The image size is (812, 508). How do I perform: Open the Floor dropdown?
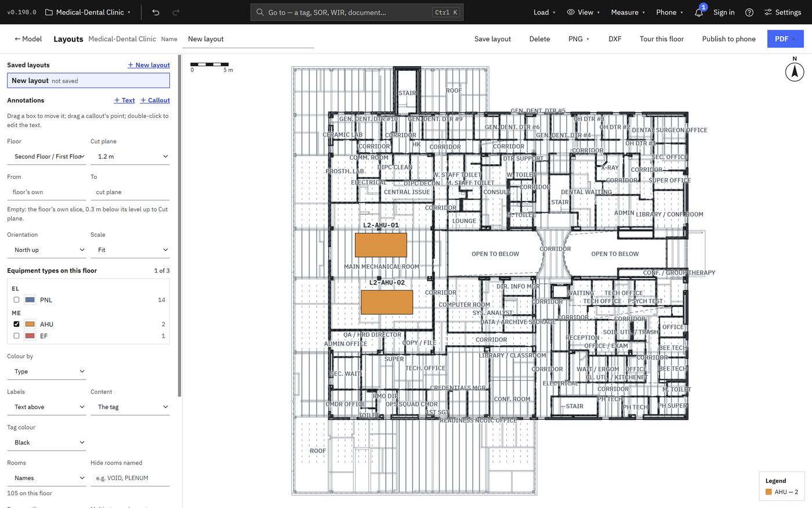point(47,157)
